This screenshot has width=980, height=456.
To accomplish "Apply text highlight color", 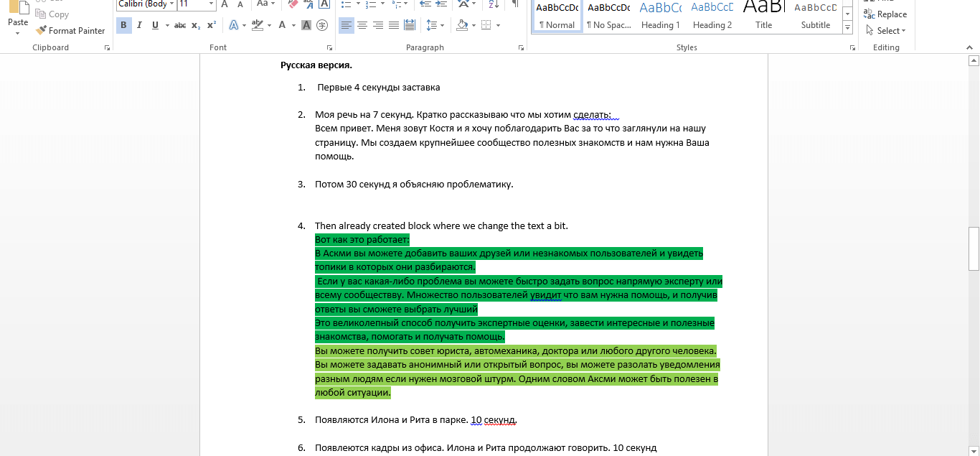I will pyautogui.click(x=258, y=25).
